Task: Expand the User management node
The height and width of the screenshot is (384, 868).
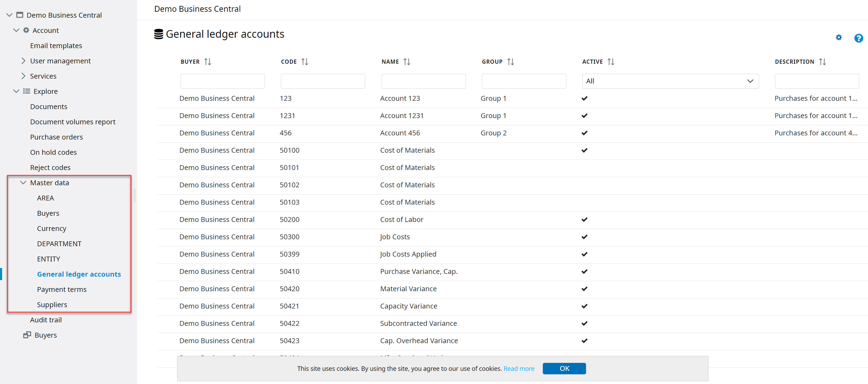Action: [x=23, y=61]
